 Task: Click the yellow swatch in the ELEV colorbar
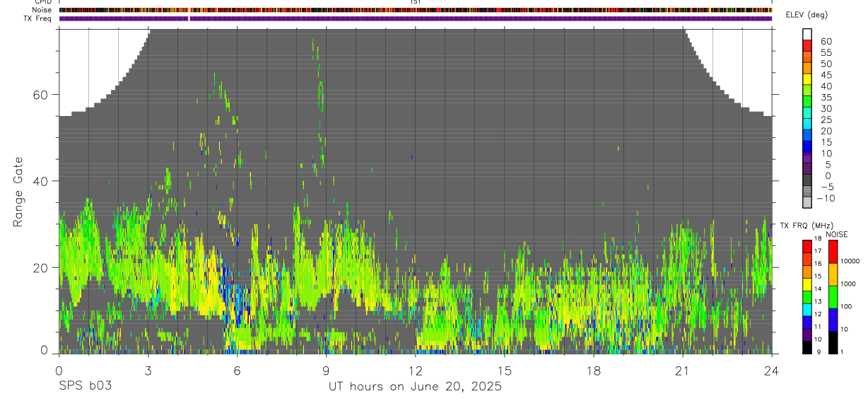click(x=807, y=79)
